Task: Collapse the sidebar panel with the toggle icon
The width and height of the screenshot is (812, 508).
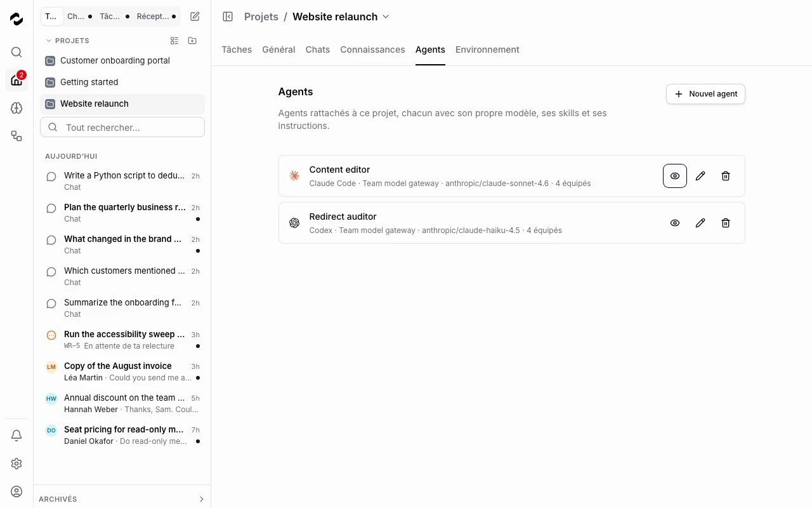Action: pos(228,17)
